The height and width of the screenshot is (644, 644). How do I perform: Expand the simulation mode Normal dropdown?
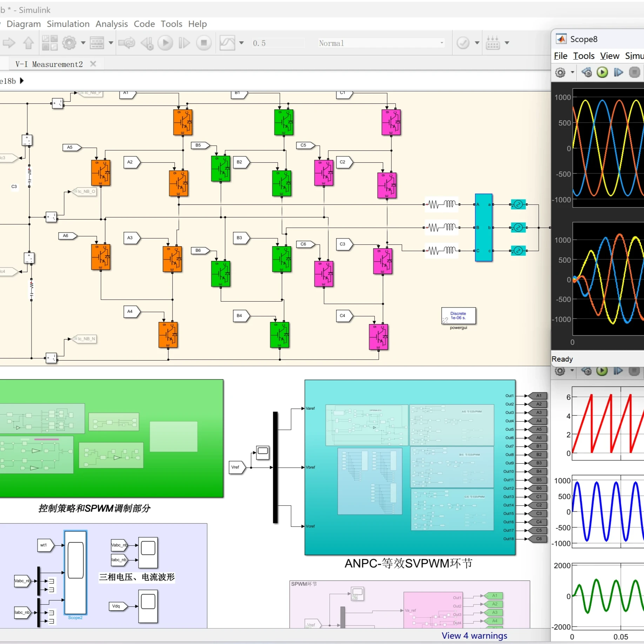(381, 43)
